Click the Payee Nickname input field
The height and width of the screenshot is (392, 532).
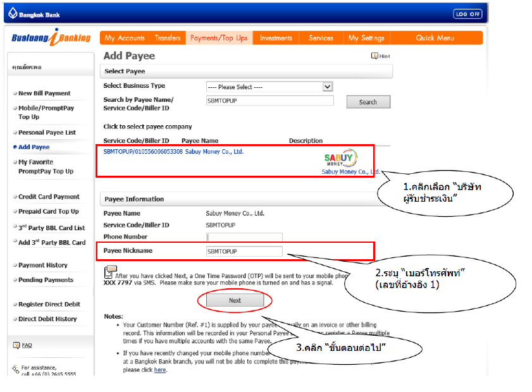244,251
